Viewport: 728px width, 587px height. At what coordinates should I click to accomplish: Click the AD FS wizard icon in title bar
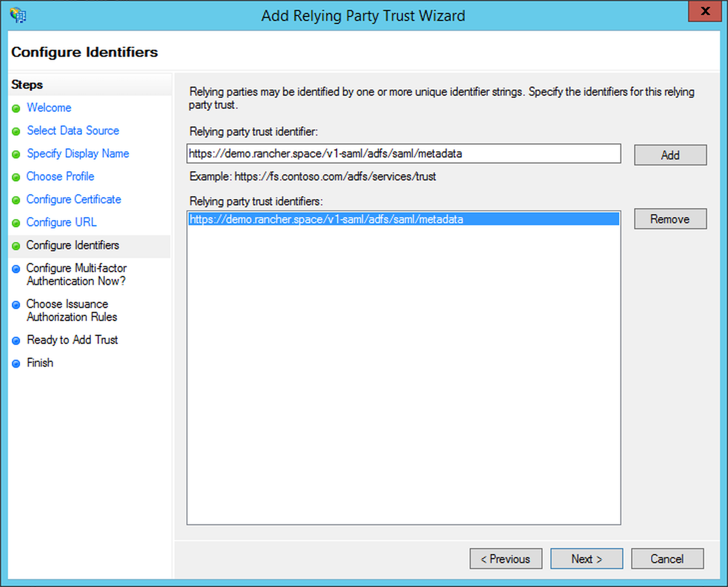click(x=17, y=15)
